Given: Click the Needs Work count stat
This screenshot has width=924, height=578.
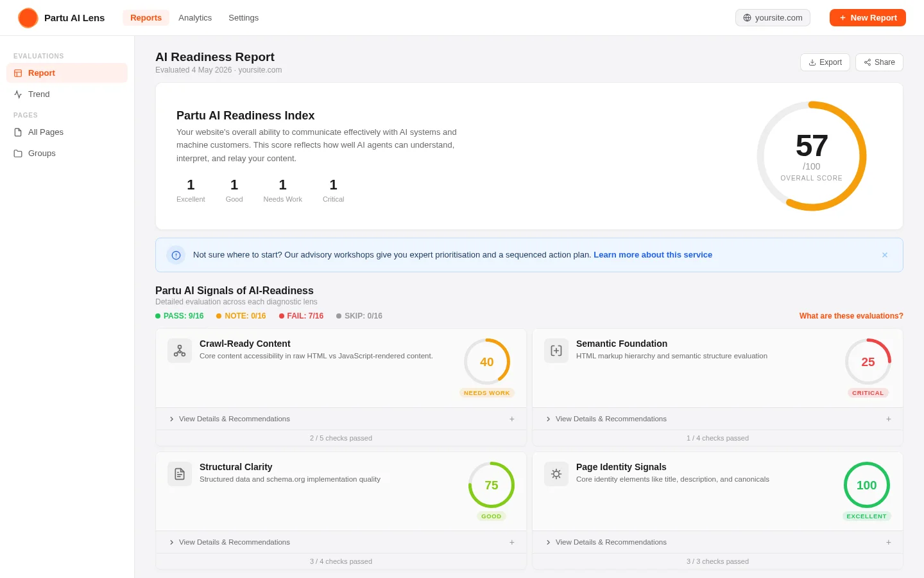Looking at the screenshot, I should (x=282, y=190).
